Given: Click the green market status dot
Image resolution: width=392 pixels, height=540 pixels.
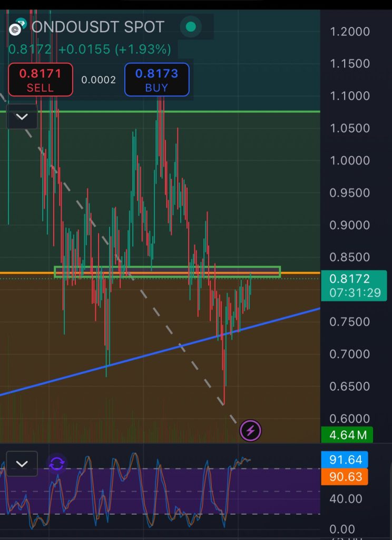Looking at the screenshot, I should pyautogui.click(x=191, y=27).
